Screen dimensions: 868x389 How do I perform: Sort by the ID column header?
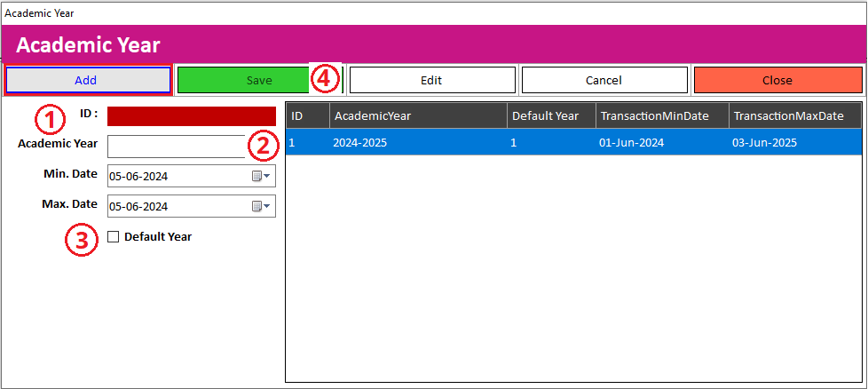point(307,116)
